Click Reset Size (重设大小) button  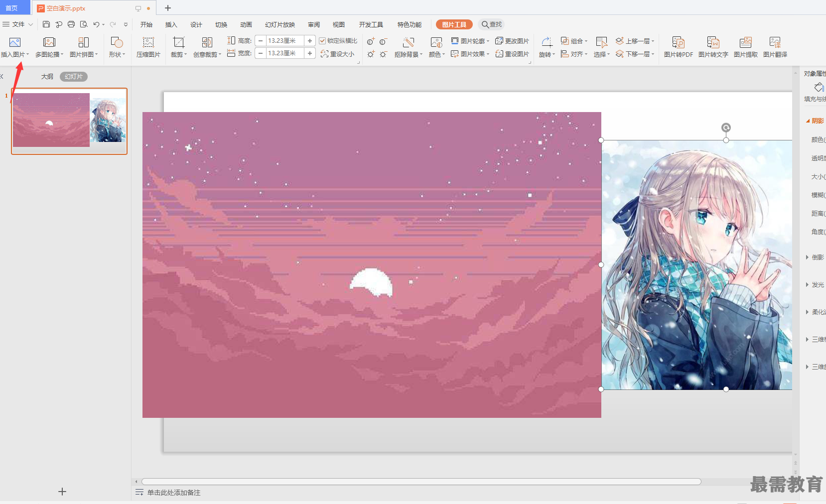pyautogui.click(x=338, y=54)
